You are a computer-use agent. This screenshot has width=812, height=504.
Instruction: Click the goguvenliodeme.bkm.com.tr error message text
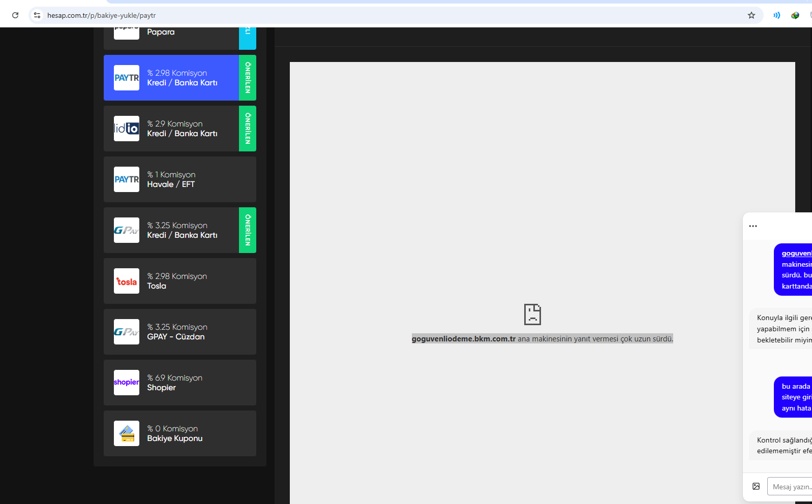point(543,339)
